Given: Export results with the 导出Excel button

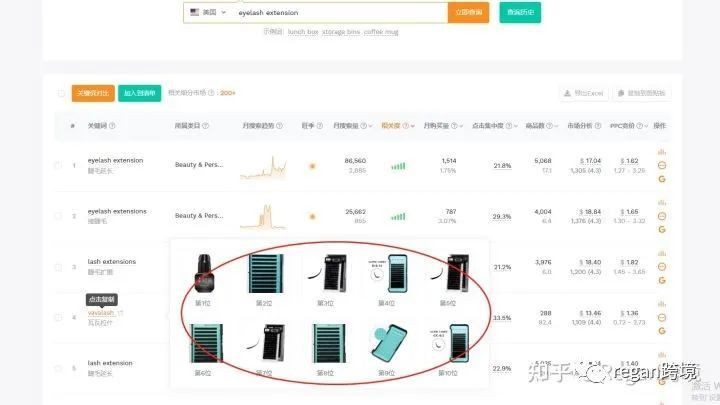Looking at the screenshot, I should tap(584, 93).
